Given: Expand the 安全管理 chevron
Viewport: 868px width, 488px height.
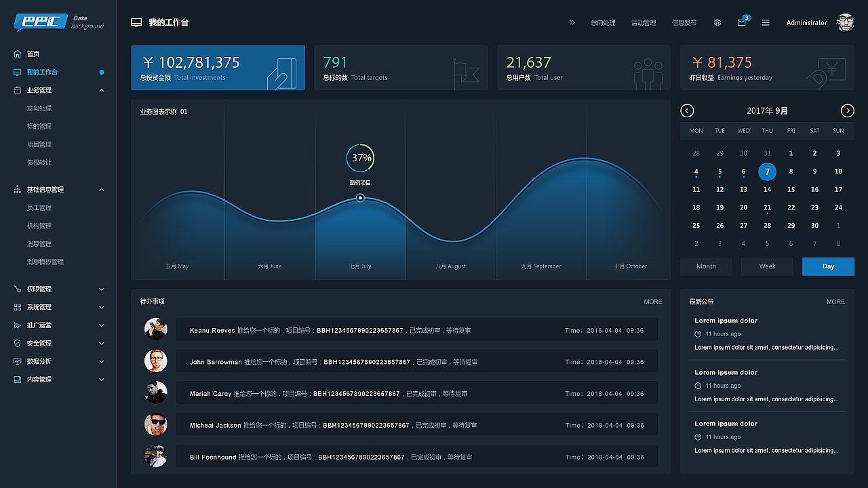Looking at the screenshot, I should pos(102,343).
